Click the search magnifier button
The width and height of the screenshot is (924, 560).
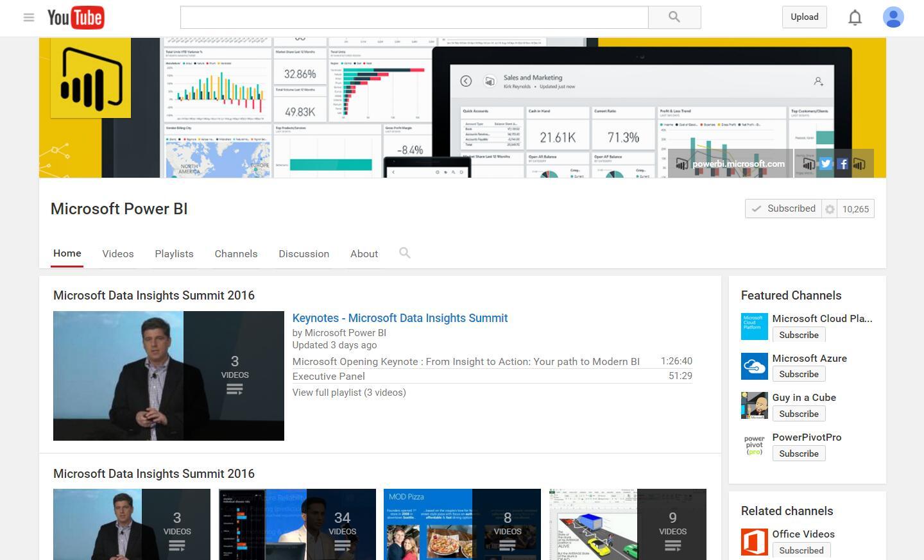coord(673,17)
